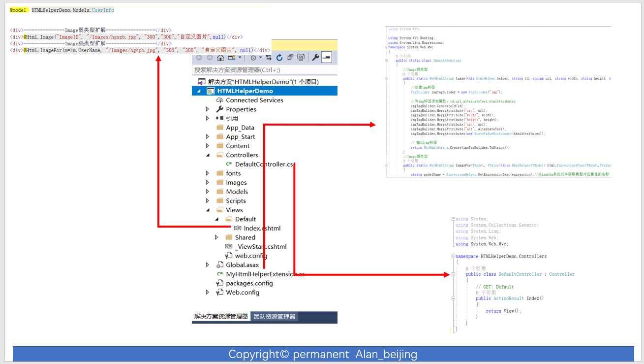The image size is (644, 364).
Task: Expand the Global.asax node
Action: click(x=208, y=265)
